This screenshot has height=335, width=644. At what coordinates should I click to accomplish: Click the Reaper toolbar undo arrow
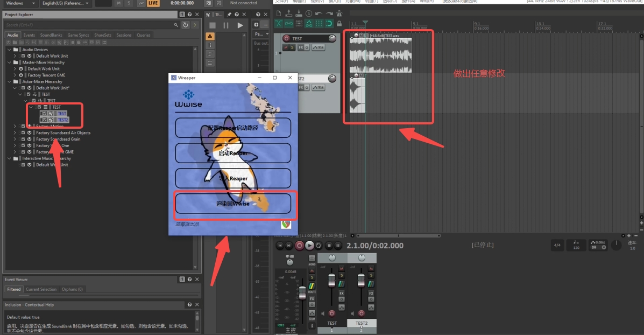tap(319, 13)
